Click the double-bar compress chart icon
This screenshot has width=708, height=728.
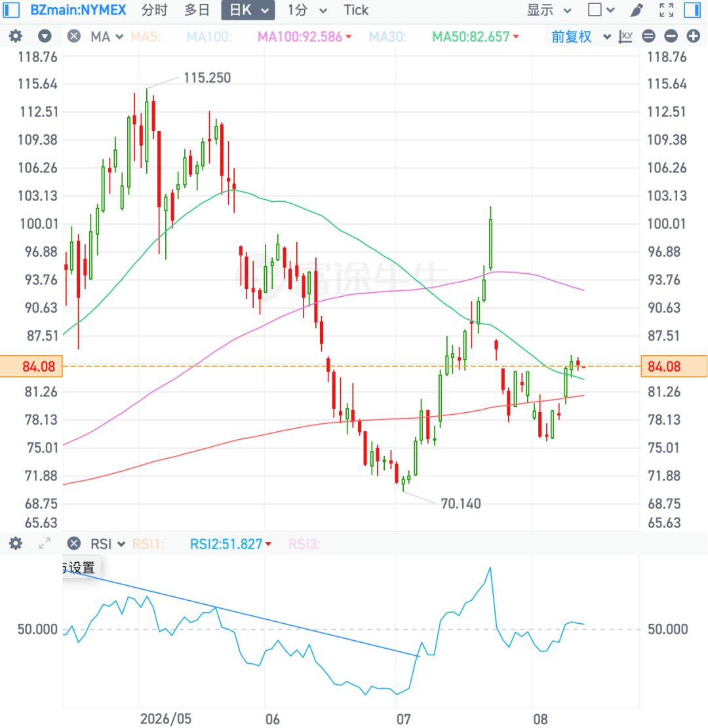click(648, 36)
